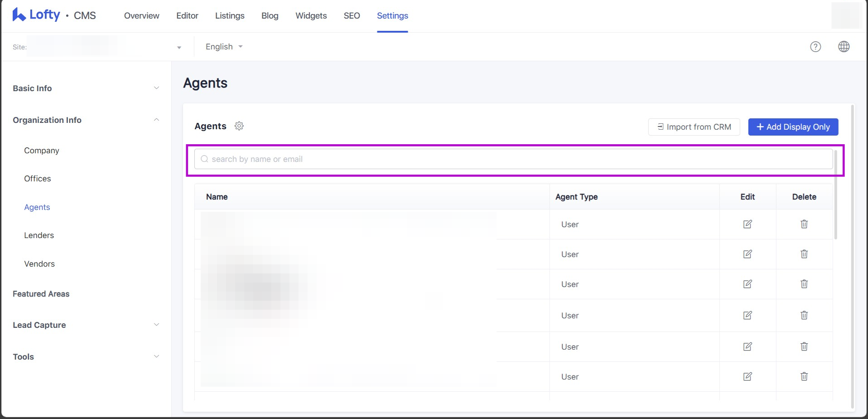Image resolution: width=868 pixels, height=419 pixels.
Task: Click the edit icon in the last visible row
Action: point(747,376)
